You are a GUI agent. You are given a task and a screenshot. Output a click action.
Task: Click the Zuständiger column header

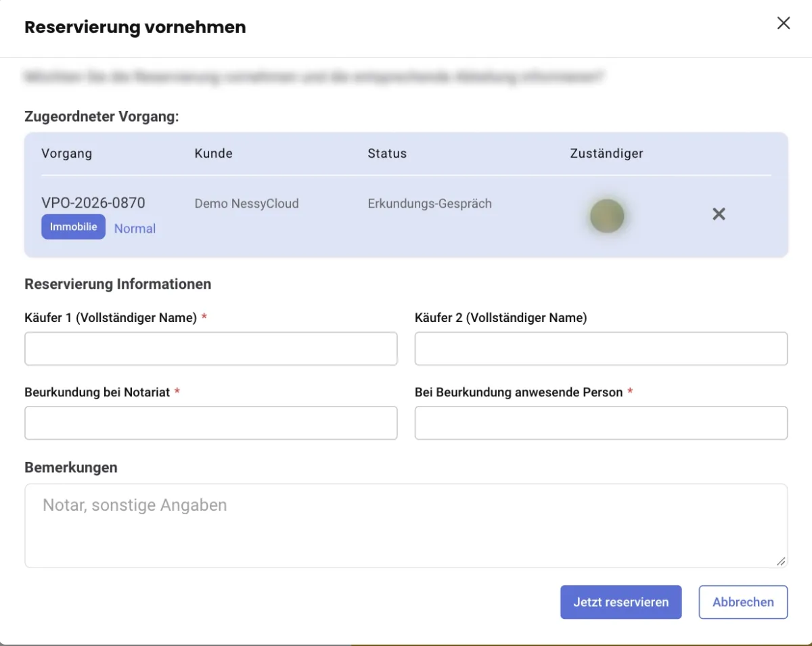click(607, 154)
